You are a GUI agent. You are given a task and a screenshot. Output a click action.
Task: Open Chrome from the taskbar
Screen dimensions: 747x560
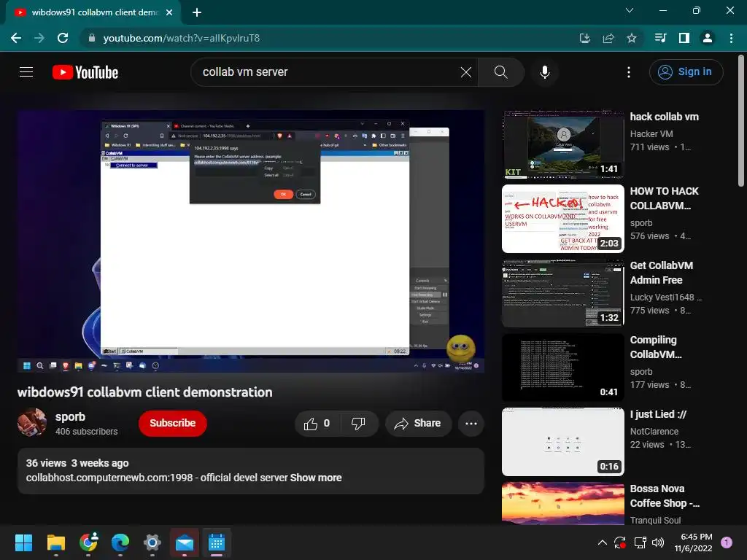point(88,542)
